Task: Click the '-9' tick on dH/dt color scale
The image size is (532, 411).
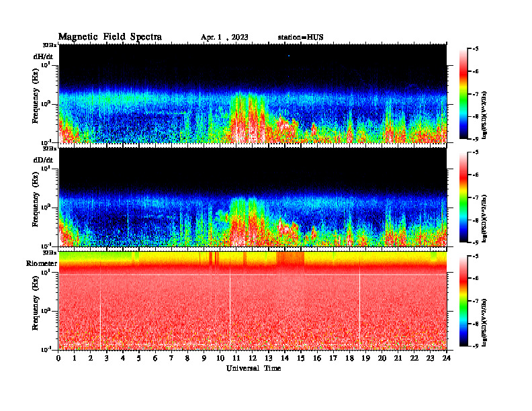Action: pos(476,139)
